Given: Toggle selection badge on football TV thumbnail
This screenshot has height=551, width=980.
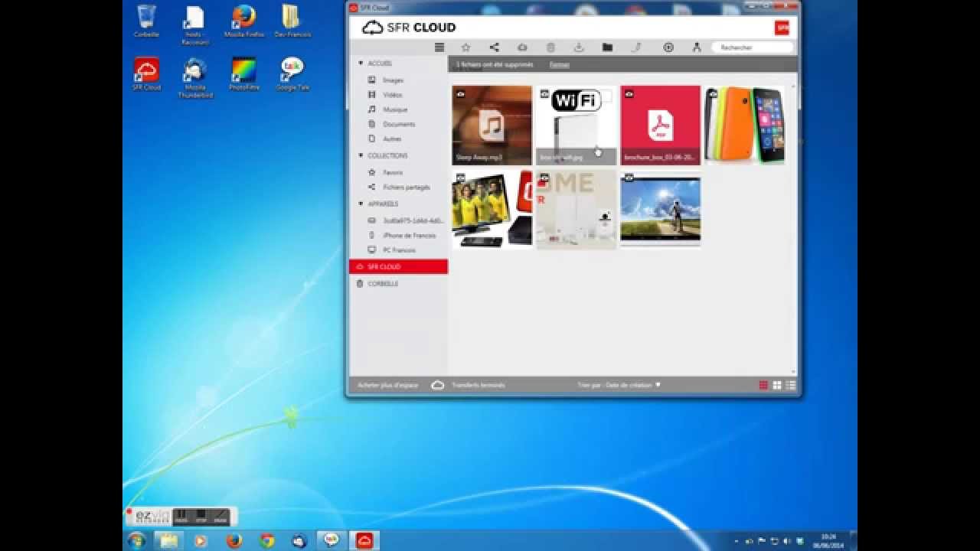Looking at the screenshot, I should tap(460, 178).
